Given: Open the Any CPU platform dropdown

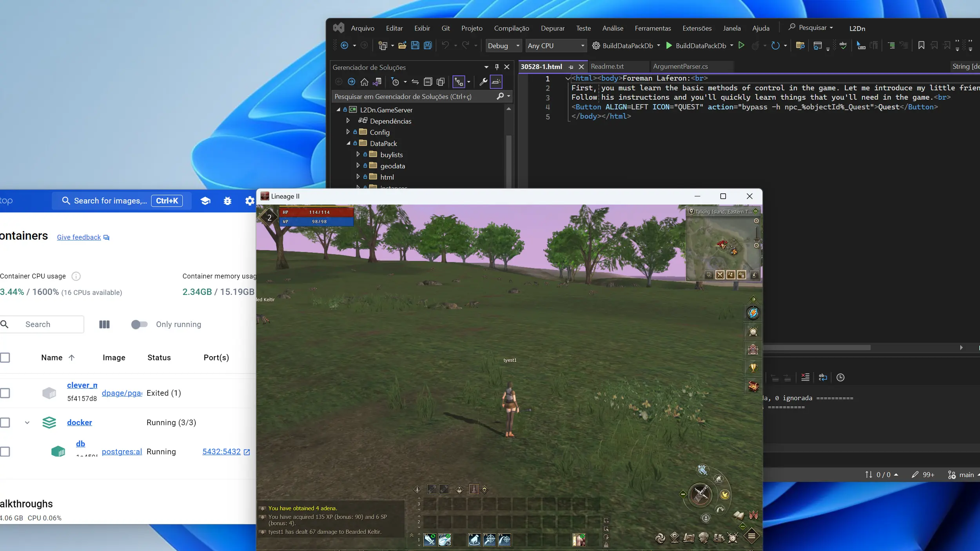Looking at the screenshot, I should point(556,46).
